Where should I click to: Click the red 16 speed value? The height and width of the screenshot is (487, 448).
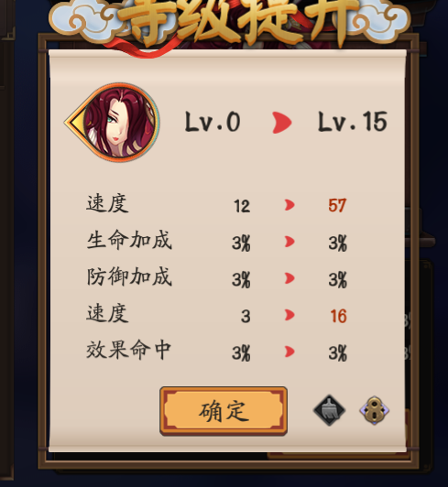coord(338,316)
